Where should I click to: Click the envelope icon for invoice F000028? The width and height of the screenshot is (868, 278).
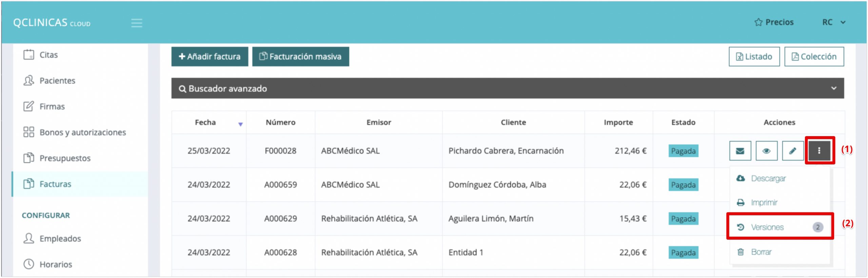740,151
